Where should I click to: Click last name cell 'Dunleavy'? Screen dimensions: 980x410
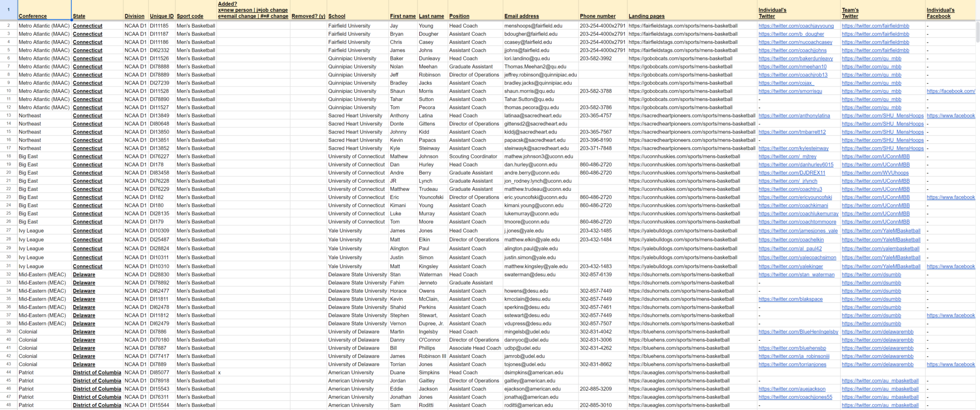click(433, 58)
